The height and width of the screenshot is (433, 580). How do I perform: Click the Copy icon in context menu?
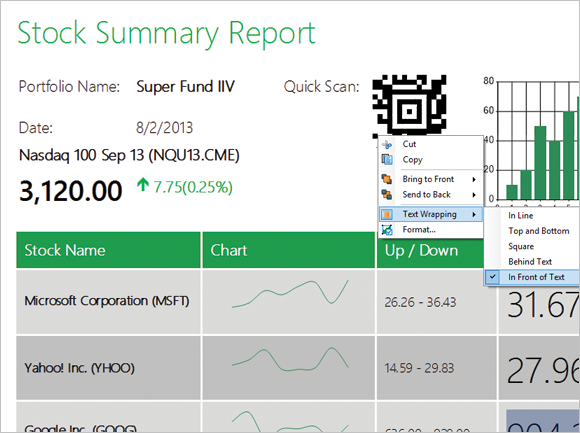click(387, 160)
